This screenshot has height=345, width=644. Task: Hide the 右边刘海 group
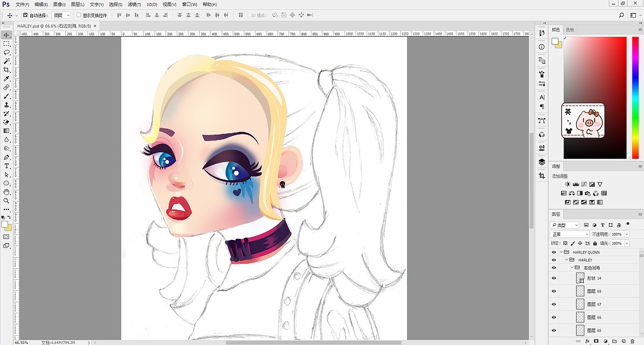pos(554,268)
